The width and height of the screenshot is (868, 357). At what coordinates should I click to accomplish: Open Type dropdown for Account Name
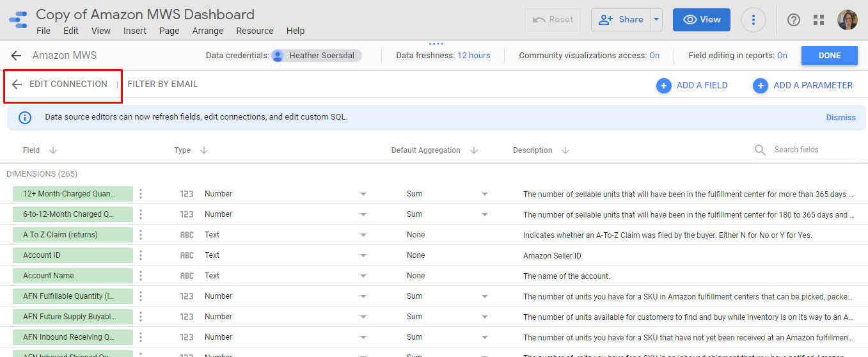point(363,276)
